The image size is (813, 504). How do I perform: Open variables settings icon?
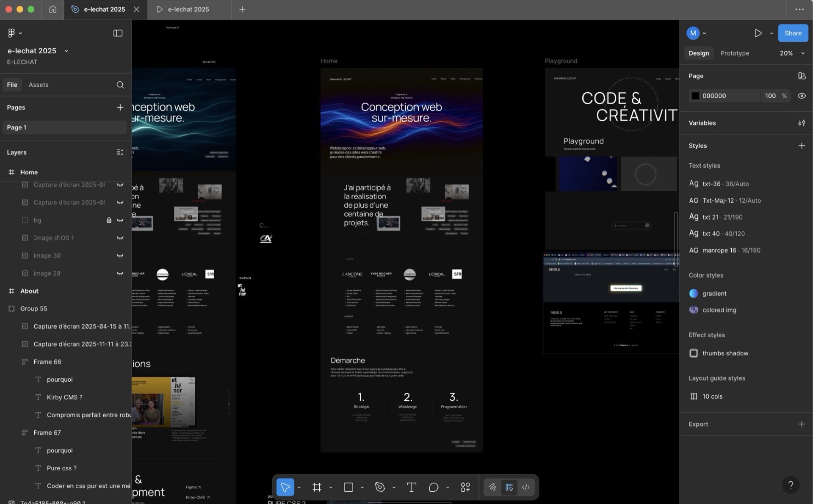point(802,123)
